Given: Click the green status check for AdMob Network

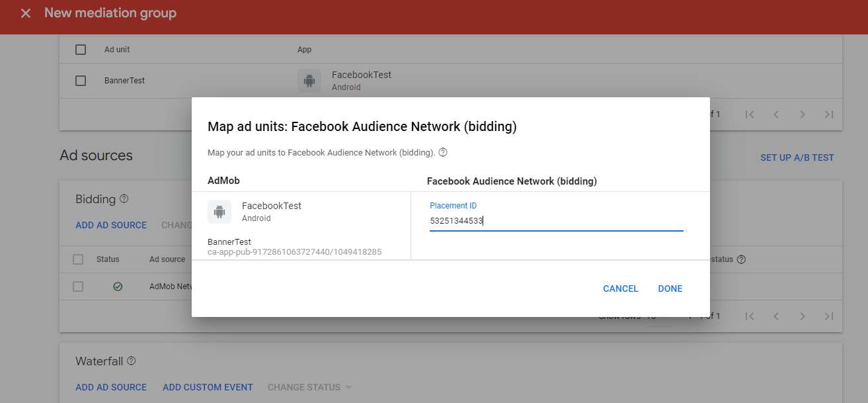Looking at the screenshot, I should tap(118, 287).
